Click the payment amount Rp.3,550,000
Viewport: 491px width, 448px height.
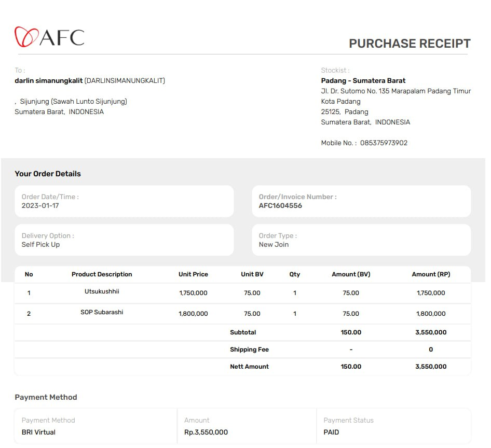[206, 432]
